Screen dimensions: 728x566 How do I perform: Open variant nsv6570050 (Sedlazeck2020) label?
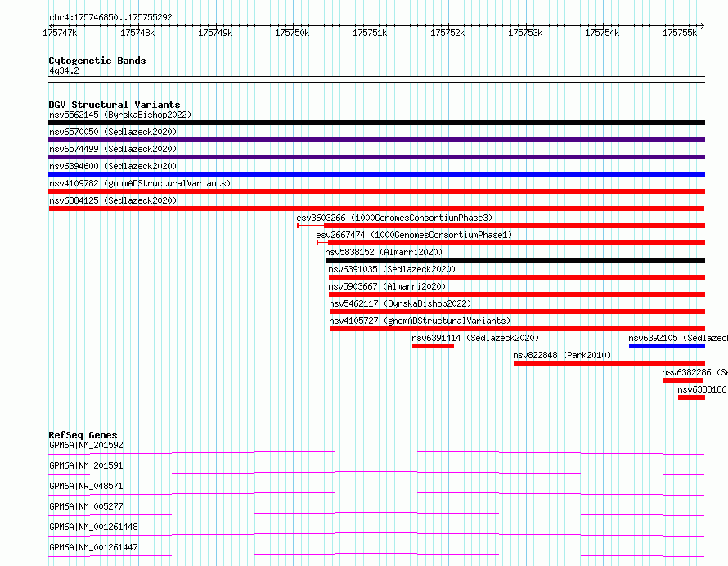tap(113, 132)
